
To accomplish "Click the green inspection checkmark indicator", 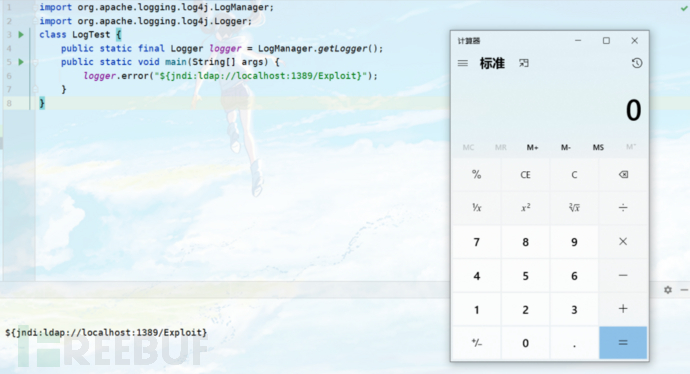I will tap(684, 8).
